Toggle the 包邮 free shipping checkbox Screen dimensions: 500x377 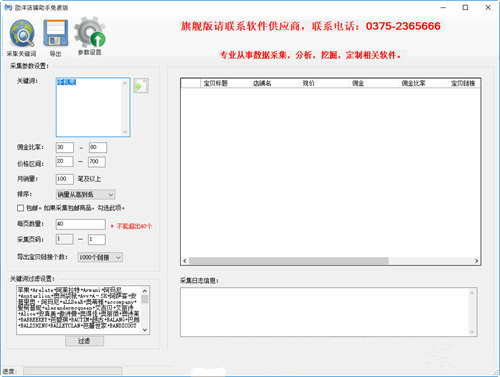pyautogui.click(x=20, y=208)
